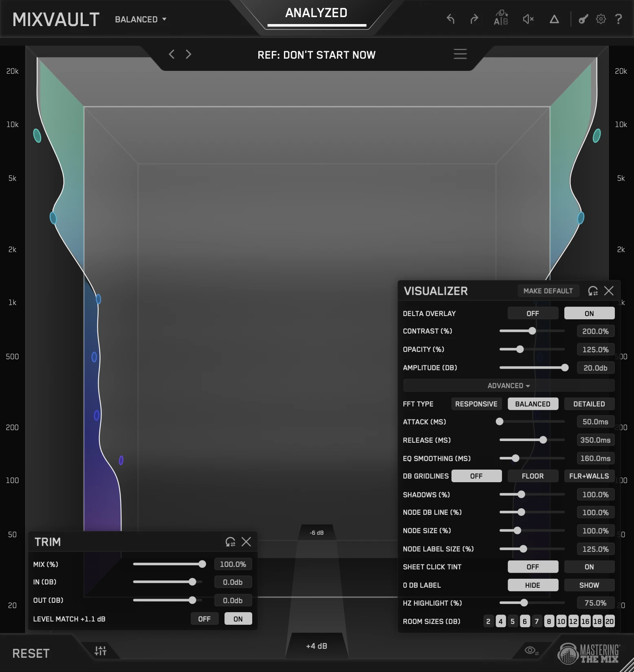Collapse the ADVANCED section
The height and width of the screenshot is (672, 634).
click(509, 385)
